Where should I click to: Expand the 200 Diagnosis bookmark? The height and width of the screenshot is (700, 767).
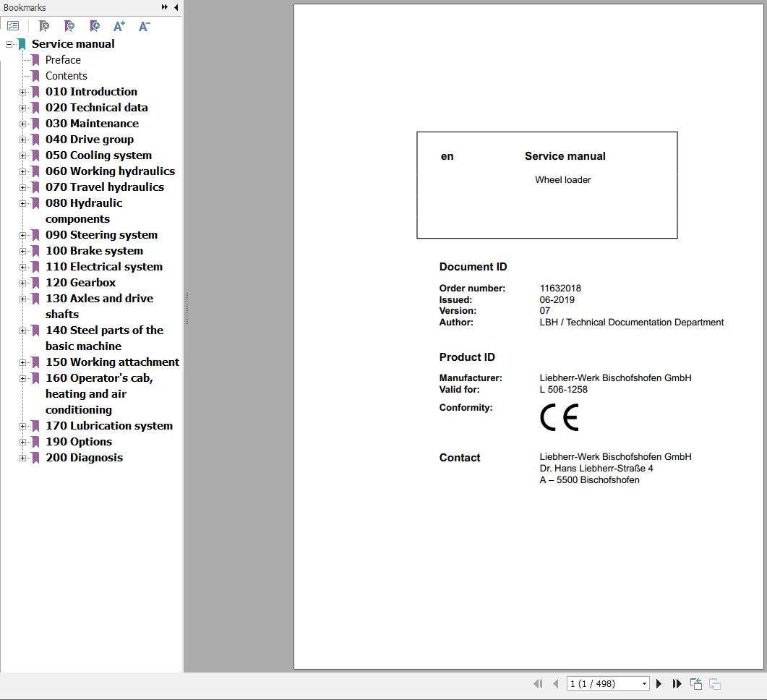22,458
